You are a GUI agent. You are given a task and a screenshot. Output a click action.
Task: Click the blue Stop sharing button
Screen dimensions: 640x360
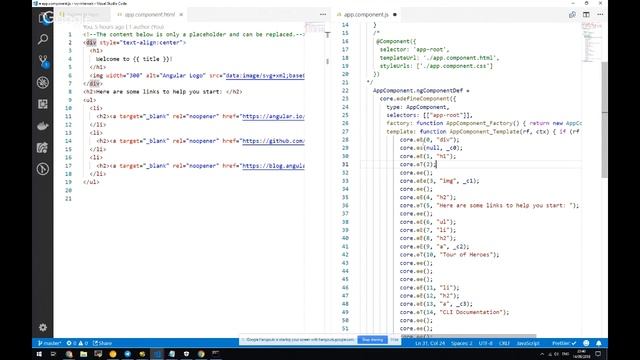point(372,340)
